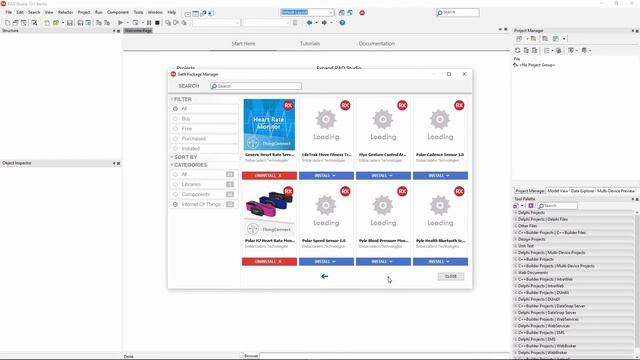Click the magnifier icon in package search box
Viewport: 640px width, 360px height.
pos(214,86)
